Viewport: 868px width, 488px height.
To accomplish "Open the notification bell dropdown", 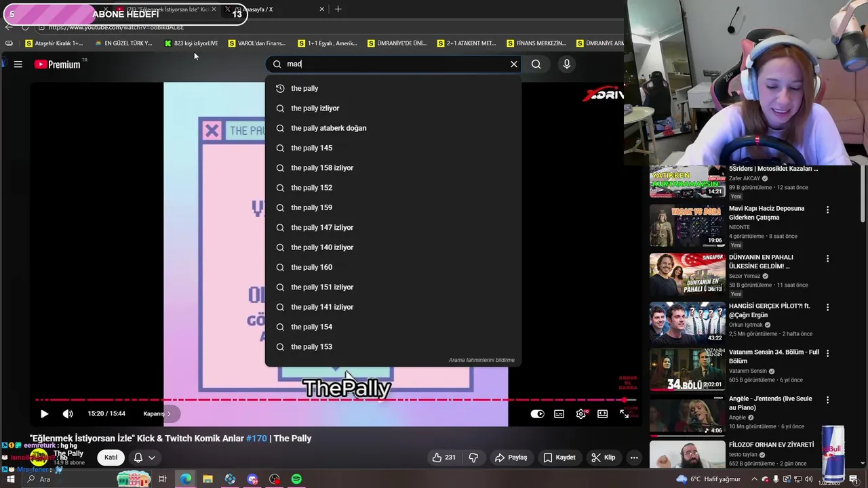I will click(144, 457).
